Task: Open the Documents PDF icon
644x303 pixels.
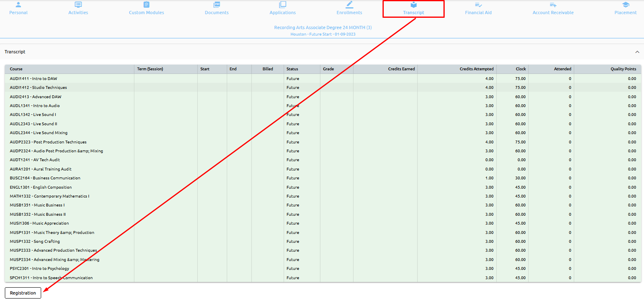Action: (217, 5)
